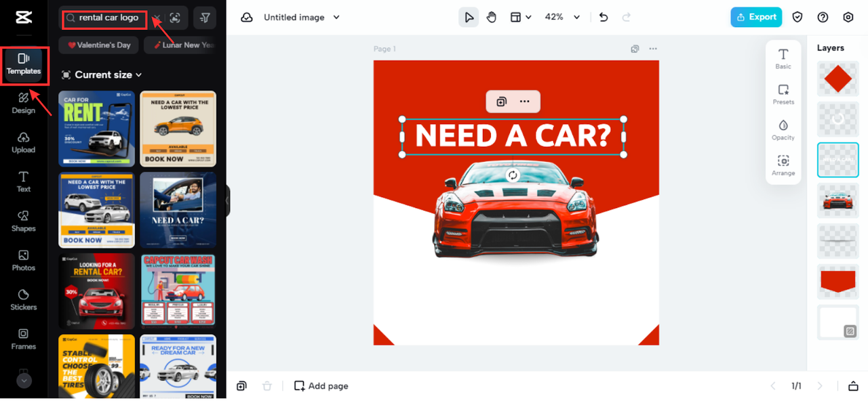Select the NEED A CAR? text
This screenshot has height=403, width=868.
click(x=513, y=136)
